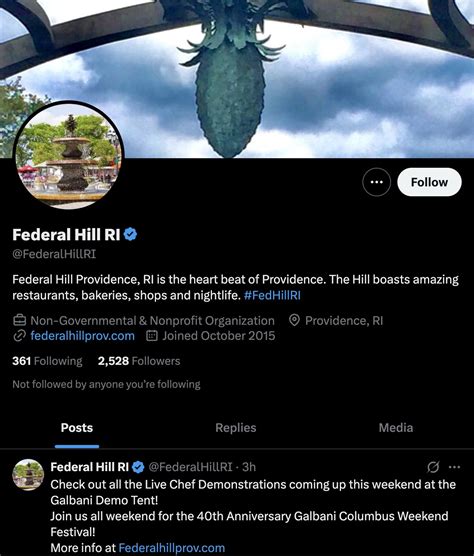This screenshot has height=556, width=474.
Task: Click the verified badge in the post header
Action: 138,467
